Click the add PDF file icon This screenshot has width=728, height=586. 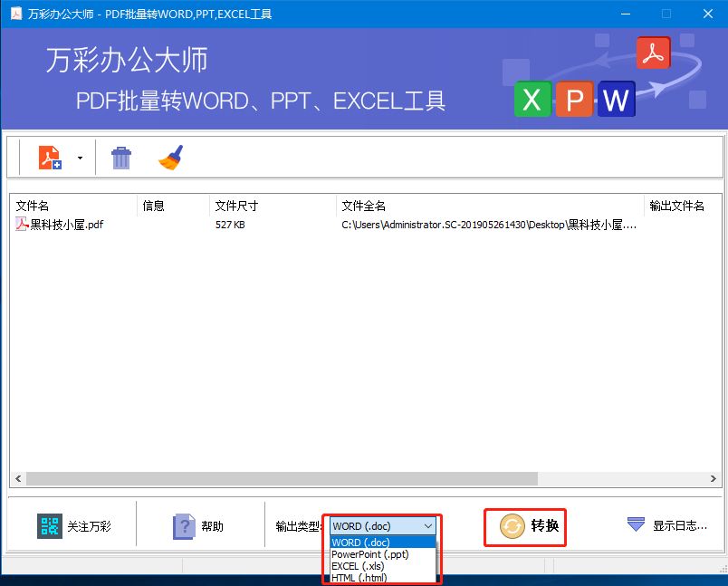(x=50, y=158)
